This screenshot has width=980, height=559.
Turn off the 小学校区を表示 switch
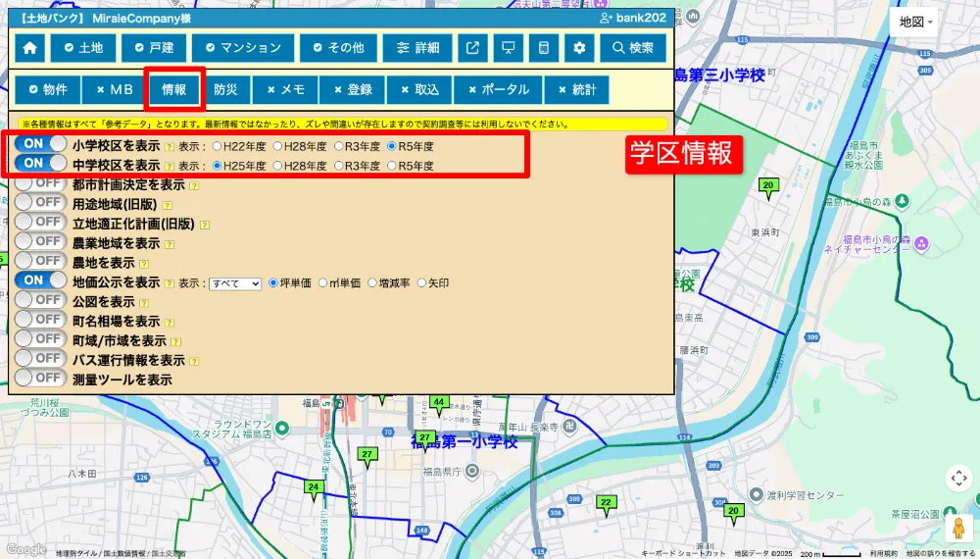tap(40, 144)
